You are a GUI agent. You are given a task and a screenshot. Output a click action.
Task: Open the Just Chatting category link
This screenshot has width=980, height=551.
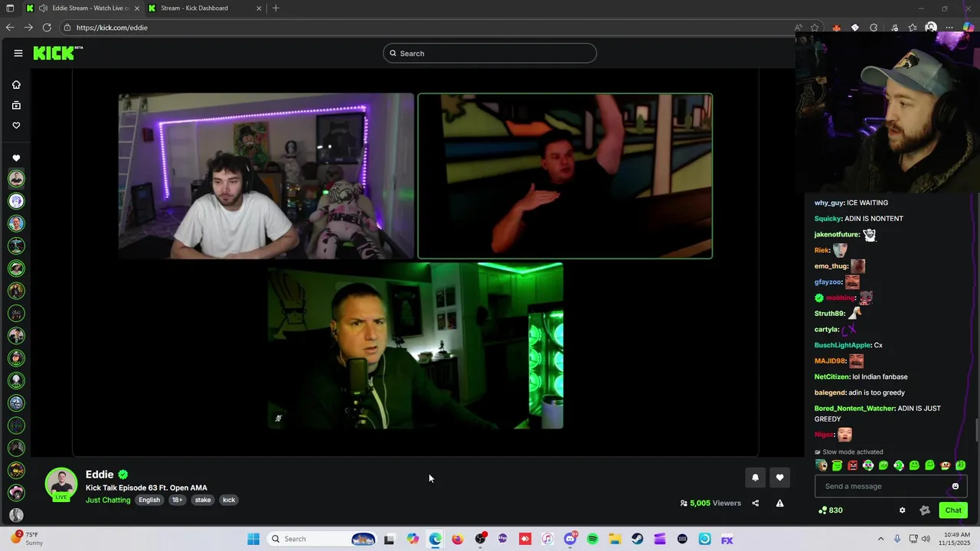[x=108, y=500]
